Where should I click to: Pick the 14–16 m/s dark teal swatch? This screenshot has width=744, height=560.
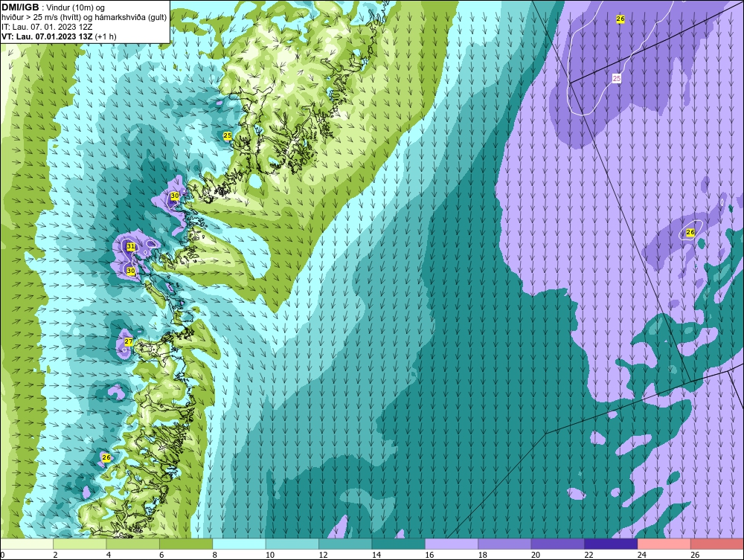tap(399, 544)
